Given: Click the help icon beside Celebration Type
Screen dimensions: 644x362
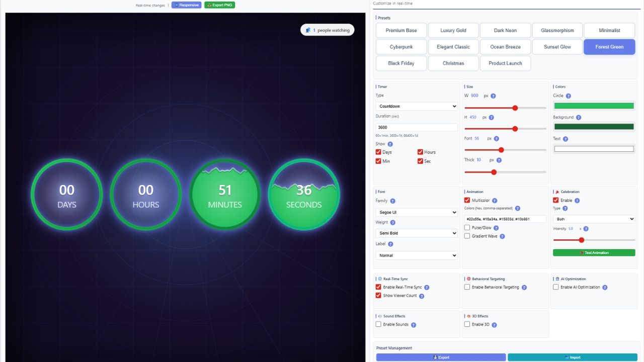Looking at the screenshot, I should click(x=565, y=209).
